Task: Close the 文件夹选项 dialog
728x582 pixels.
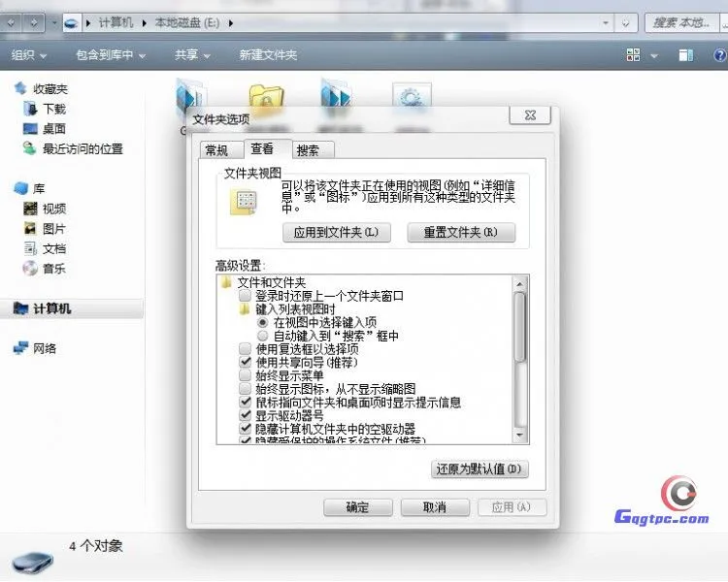Action: 530,115
